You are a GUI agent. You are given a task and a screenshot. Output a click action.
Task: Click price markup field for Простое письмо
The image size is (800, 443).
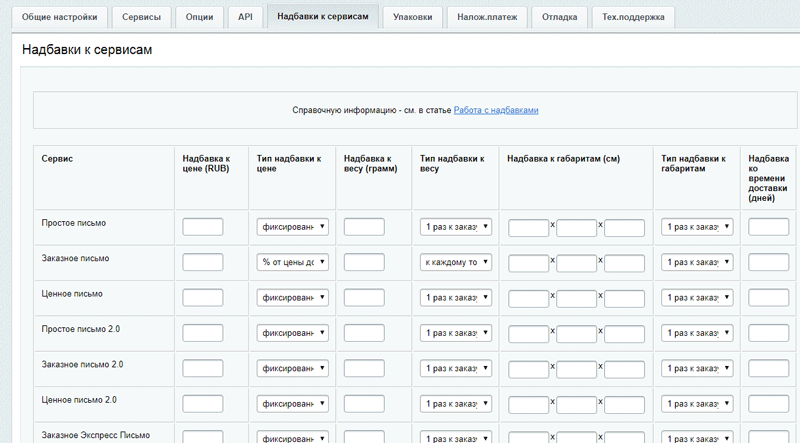pyautogui.click(x=202, y=227)
